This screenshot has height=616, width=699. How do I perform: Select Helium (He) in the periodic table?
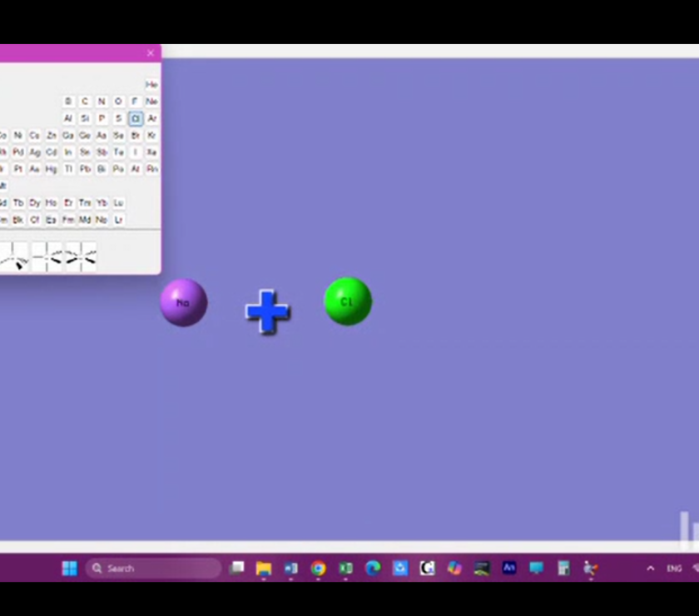pos(151,84)
